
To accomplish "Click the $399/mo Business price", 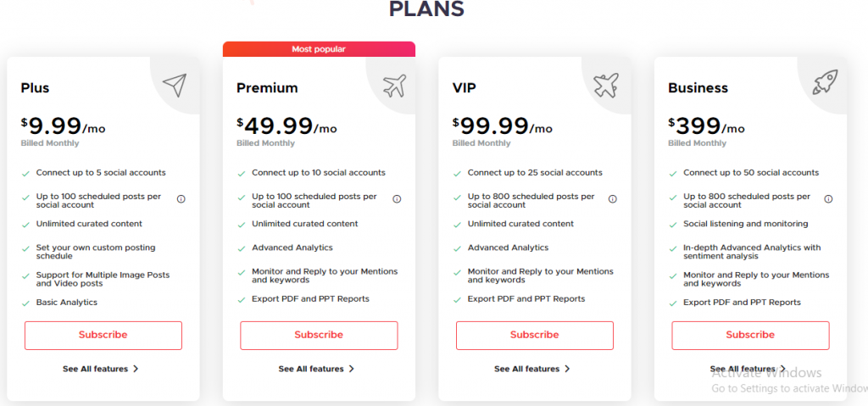I will tap(706, 126).
